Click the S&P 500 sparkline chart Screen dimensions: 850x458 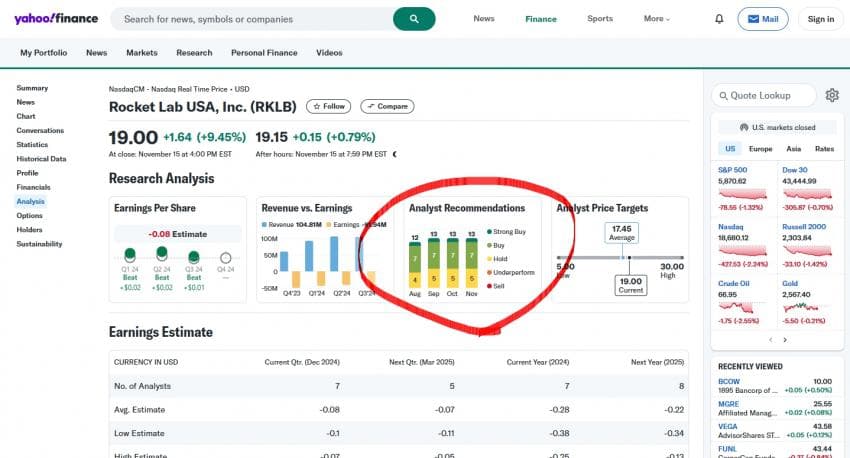(742, 194)
